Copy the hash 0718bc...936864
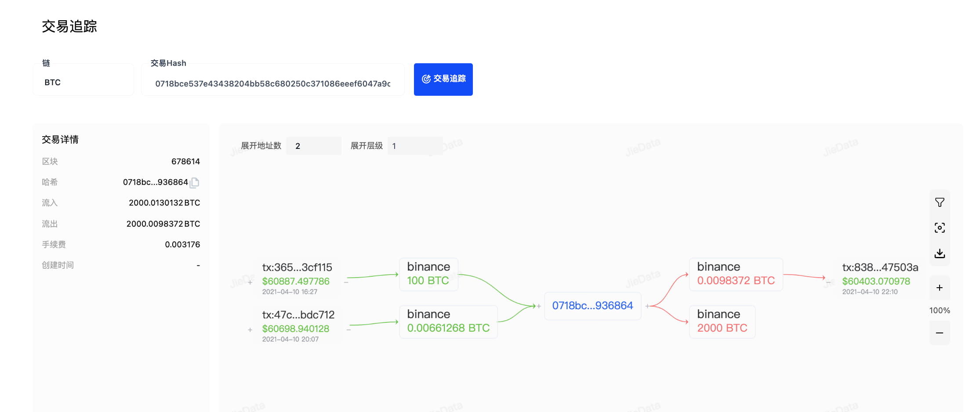 click(195, 182)
